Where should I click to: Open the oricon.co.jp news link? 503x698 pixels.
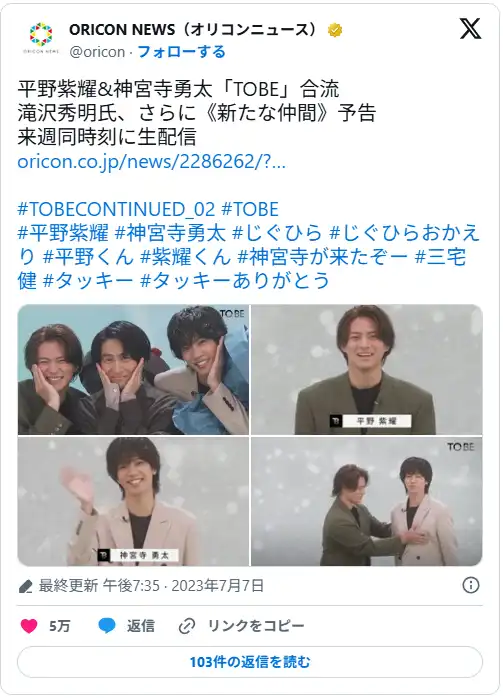coord(151,162)
